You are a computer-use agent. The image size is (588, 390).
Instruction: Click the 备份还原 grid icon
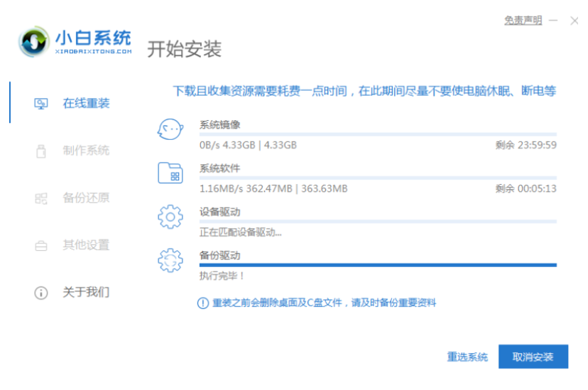(41, 198)
